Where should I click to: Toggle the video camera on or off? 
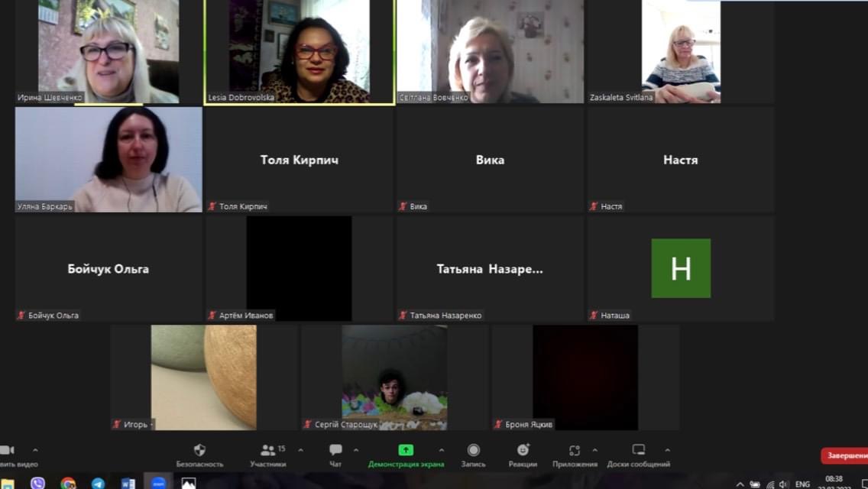click(8, 451)
